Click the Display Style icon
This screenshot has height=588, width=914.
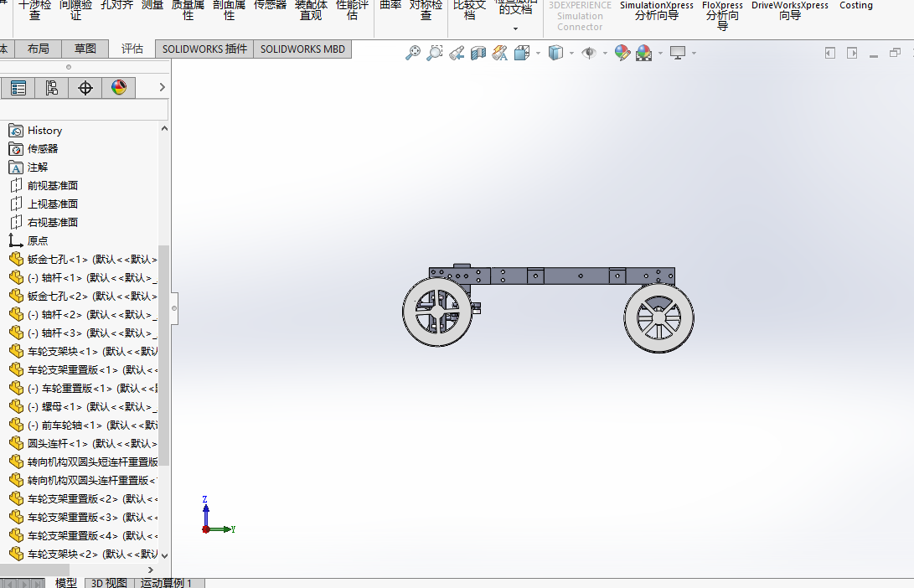click(x=556, y=53)
